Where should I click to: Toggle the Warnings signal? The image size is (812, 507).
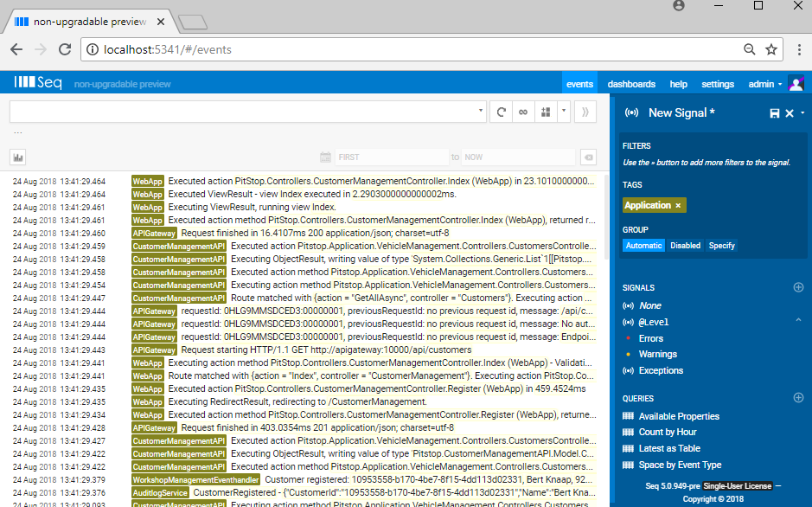pos(658,354)
